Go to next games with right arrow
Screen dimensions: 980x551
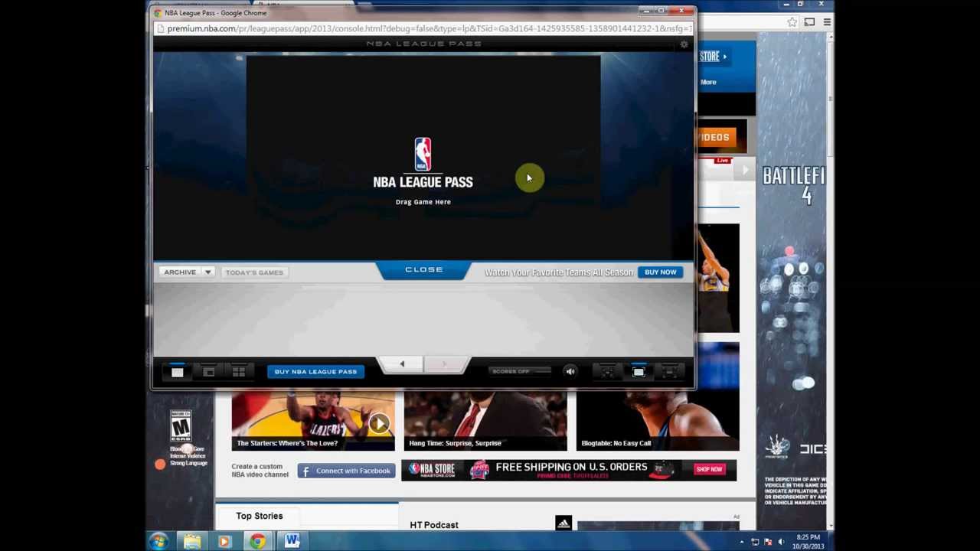(444, 364)
